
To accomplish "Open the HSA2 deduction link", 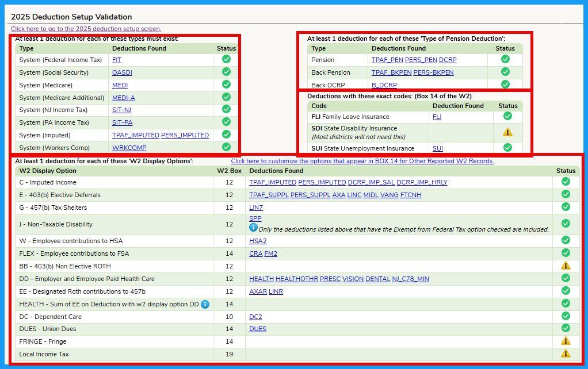I will (x=258, y=241).
